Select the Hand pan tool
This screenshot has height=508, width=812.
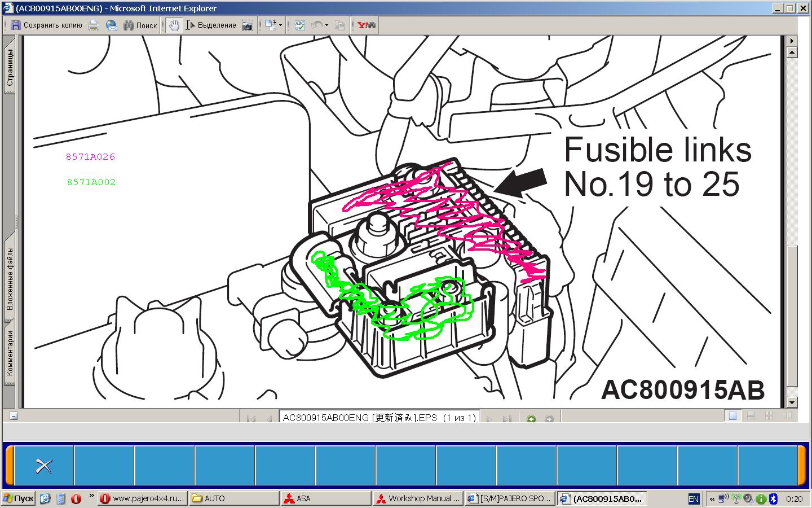[x=174, y=25]
